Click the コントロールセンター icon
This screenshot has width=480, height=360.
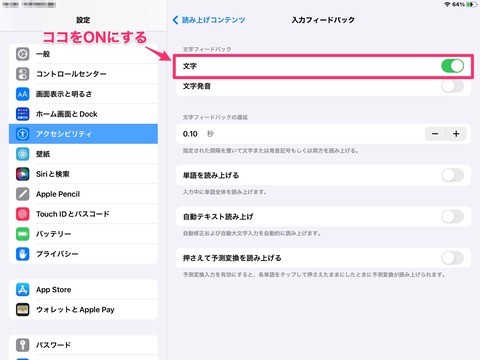(23, 74)
